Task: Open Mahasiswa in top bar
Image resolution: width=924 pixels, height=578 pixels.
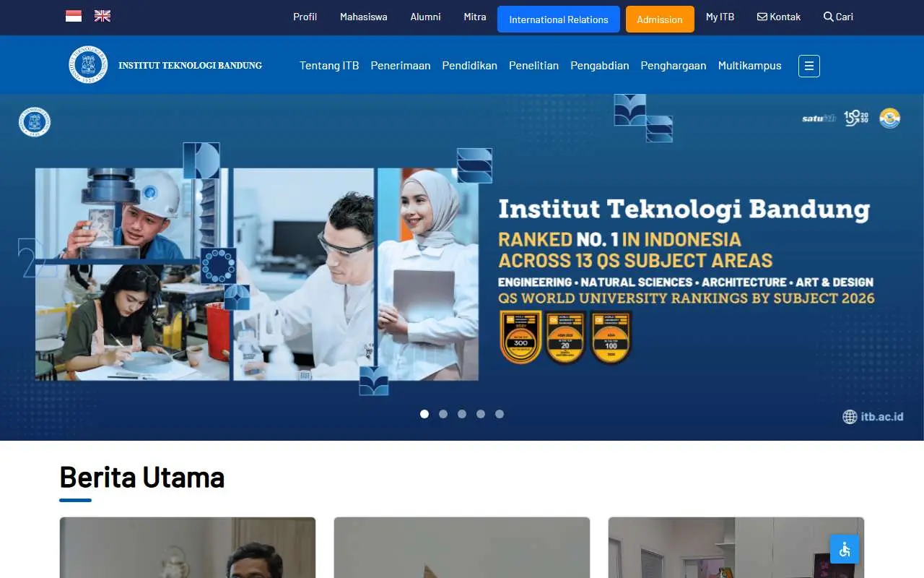Action: (364, 17)
